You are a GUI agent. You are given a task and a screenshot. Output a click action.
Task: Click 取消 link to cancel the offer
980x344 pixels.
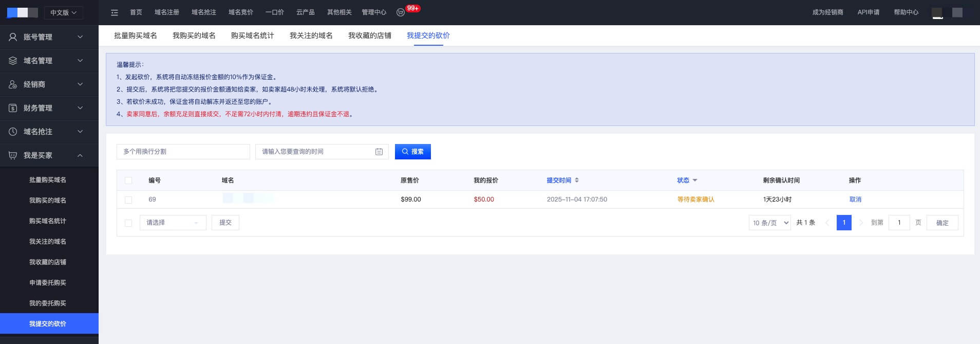tap(855, 200)
